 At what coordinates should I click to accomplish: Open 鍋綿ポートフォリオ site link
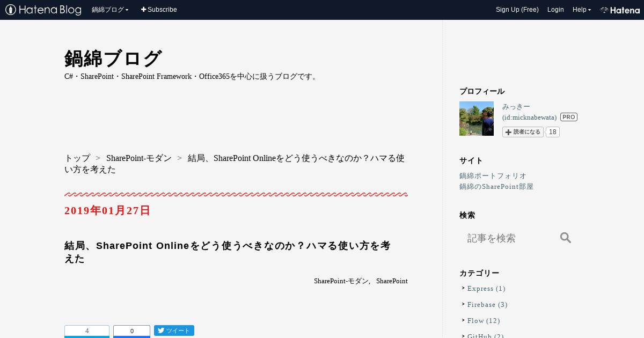tap(493, 176)
